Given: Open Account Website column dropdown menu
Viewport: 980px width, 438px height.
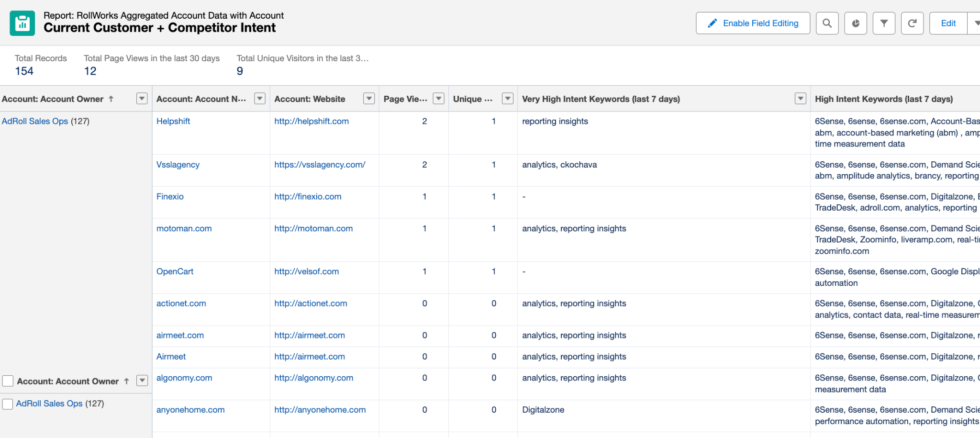Looking at the screenshot, I should click(368, 99).
